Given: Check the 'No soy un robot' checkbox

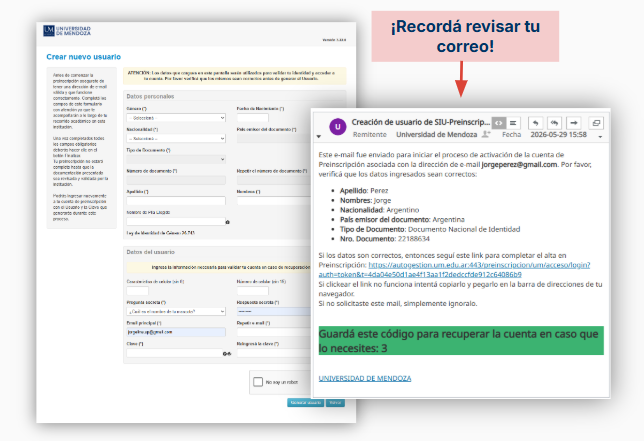Looking at the screenshot, I should [x=258, y=382].
